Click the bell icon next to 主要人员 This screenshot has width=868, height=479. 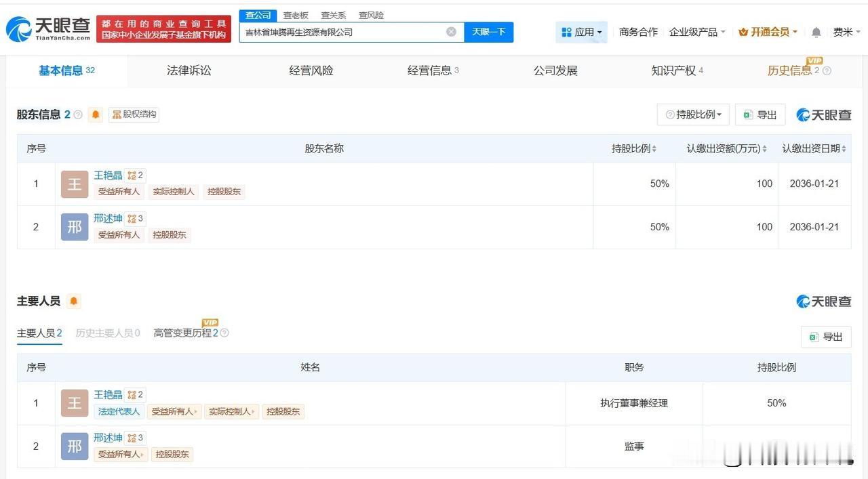pos(73,301)
